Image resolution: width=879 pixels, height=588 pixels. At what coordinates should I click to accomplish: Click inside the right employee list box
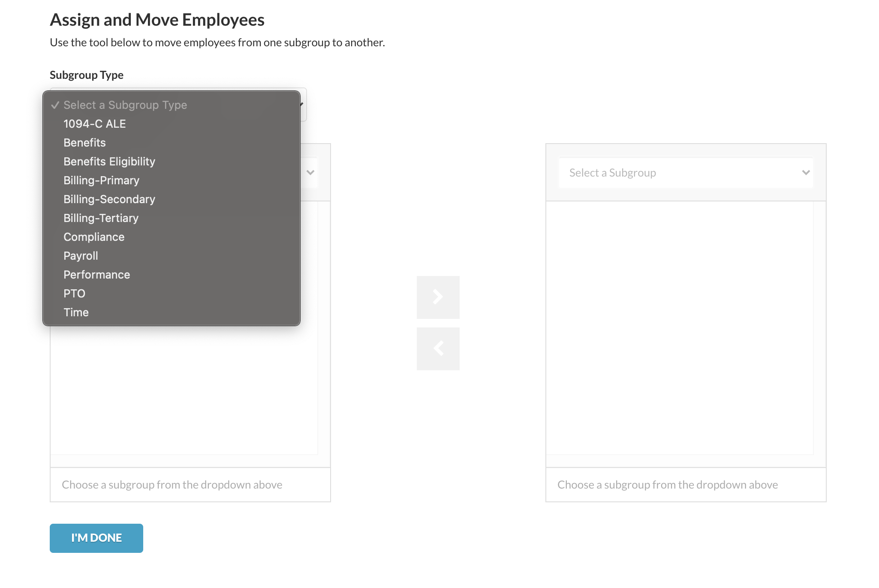(680, 328)
